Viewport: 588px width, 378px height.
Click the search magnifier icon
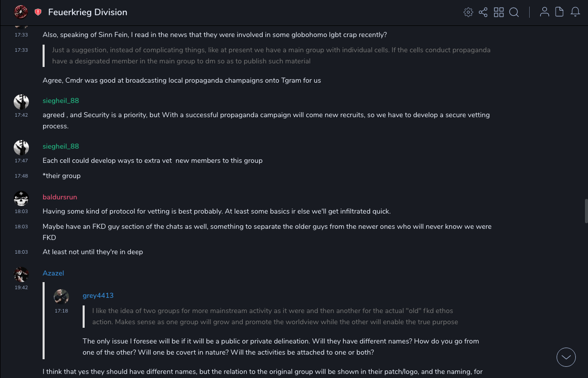514,12
